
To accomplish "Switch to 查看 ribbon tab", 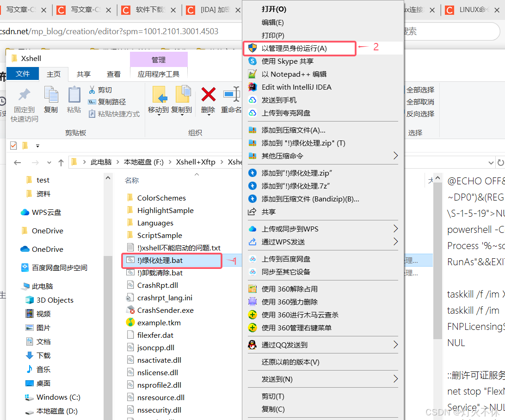I will [113, 74].
